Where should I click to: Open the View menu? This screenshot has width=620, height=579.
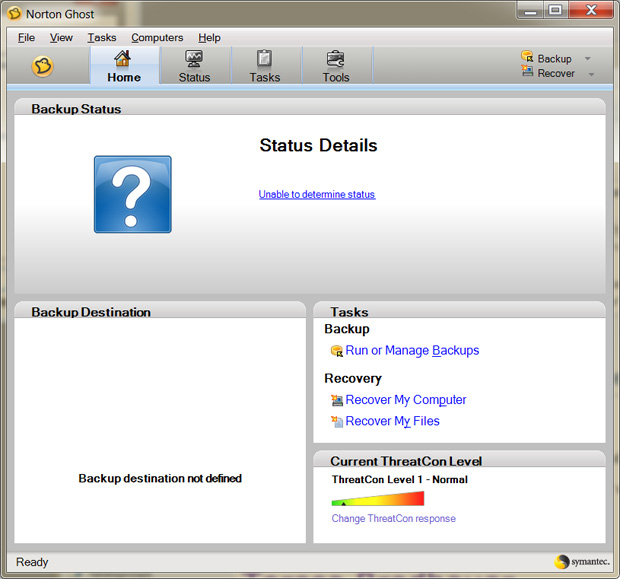point(61,38)
